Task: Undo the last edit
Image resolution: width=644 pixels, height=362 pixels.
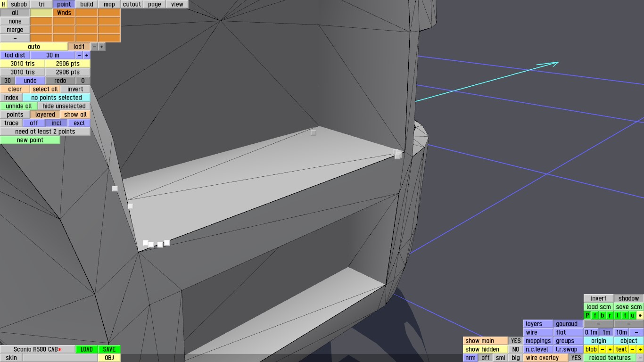Action: [30, 81]
